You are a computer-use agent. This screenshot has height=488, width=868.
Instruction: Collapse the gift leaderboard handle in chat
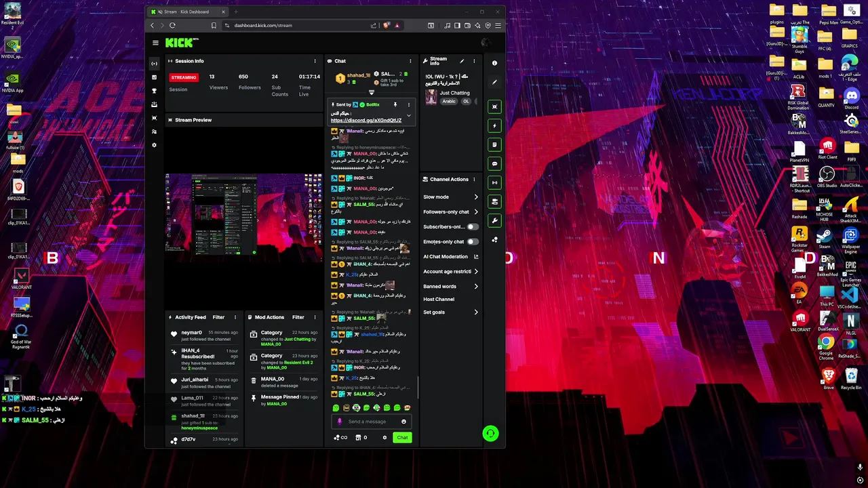[371, 92]
